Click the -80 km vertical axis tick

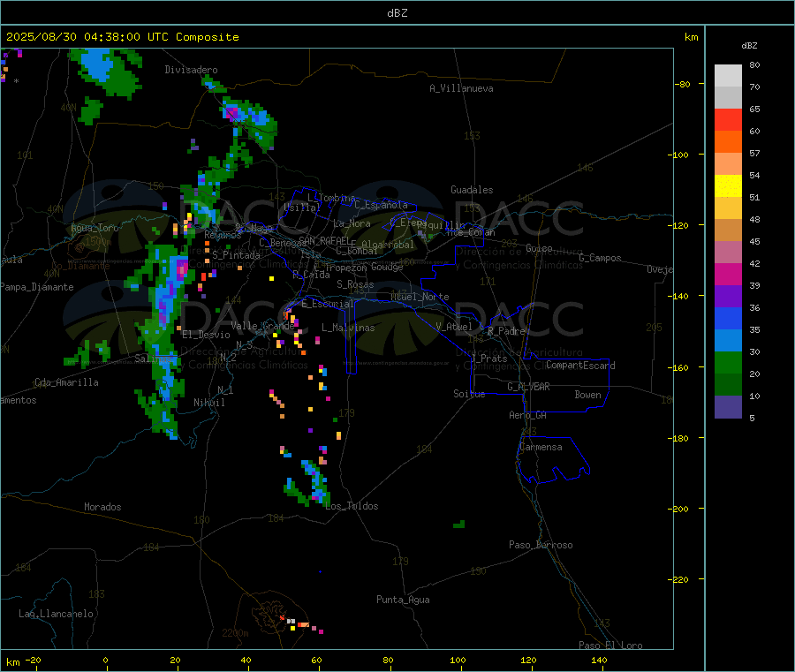pyautogui.click(x=683, y=84)
